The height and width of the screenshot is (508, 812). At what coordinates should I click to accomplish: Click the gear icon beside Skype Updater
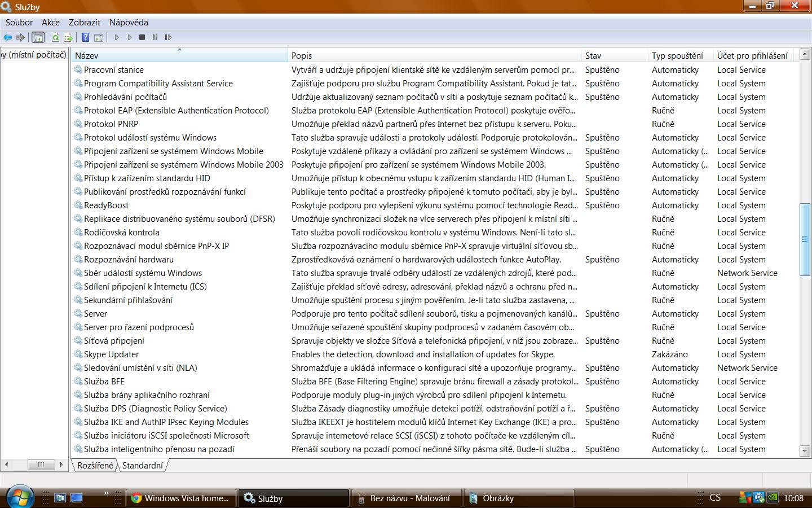[78, 354]
